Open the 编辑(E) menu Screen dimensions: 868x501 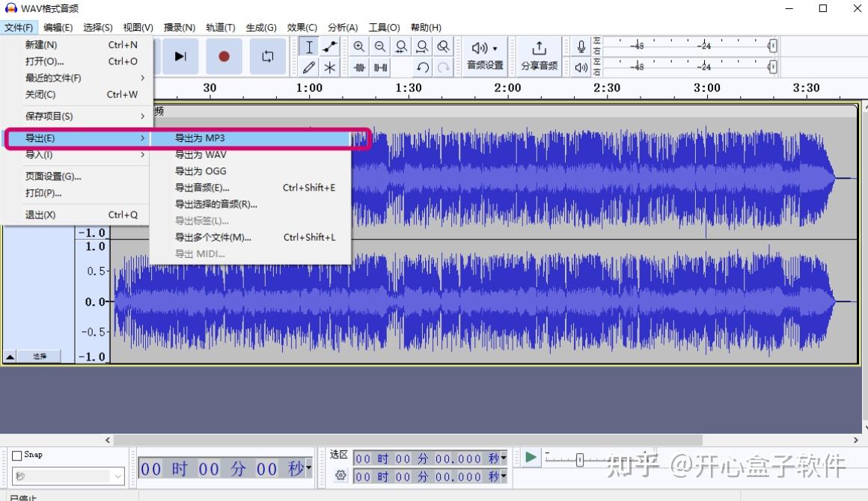[58, 27]
